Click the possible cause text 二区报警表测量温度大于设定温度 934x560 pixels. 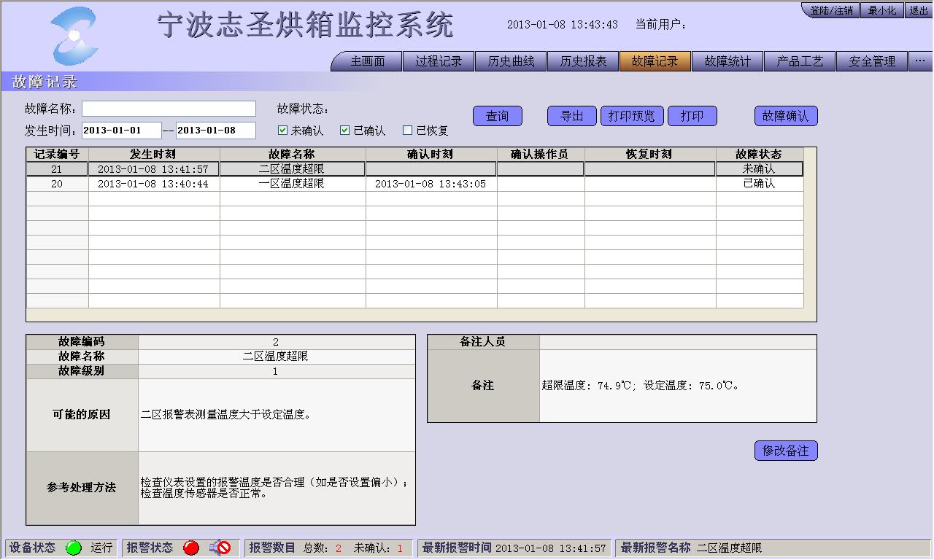coord(225,415)
